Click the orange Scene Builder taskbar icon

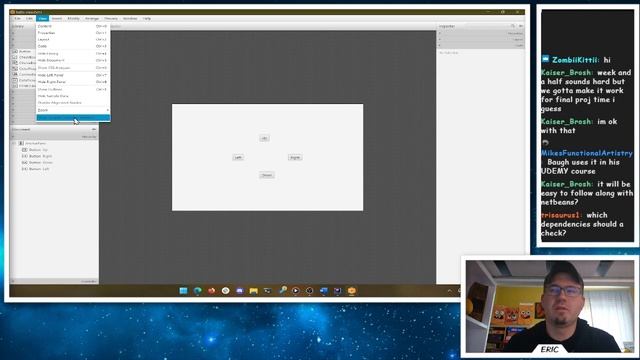pos(352,291)
